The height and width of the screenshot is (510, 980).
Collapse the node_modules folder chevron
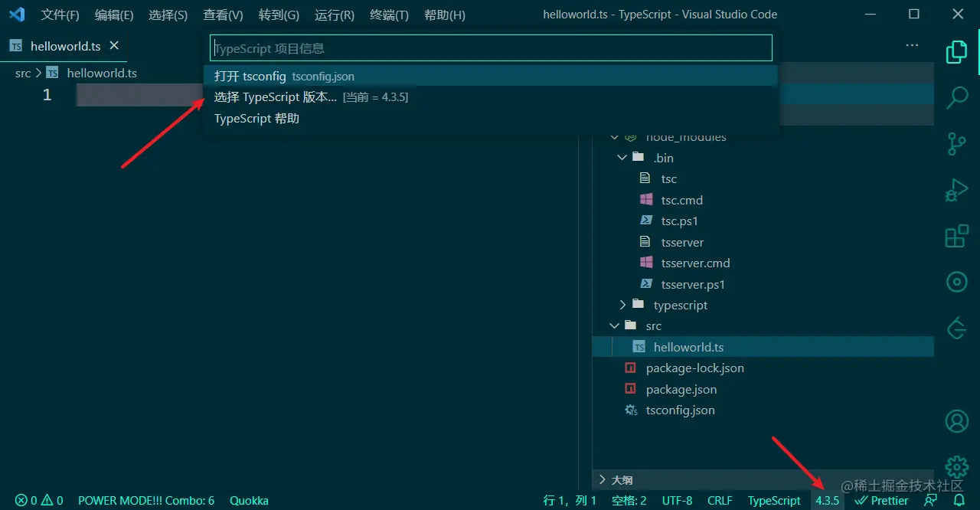pyautogui.click(x=614, y=137)
